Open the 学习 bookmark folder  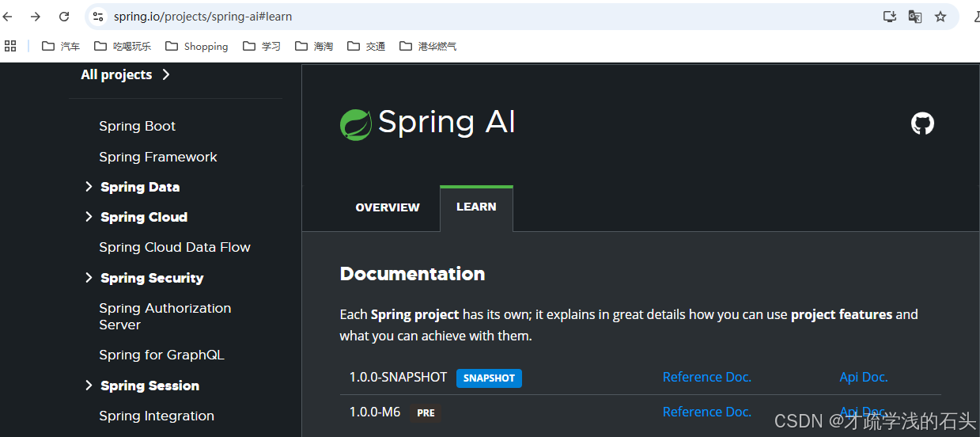tap(262, 46)
